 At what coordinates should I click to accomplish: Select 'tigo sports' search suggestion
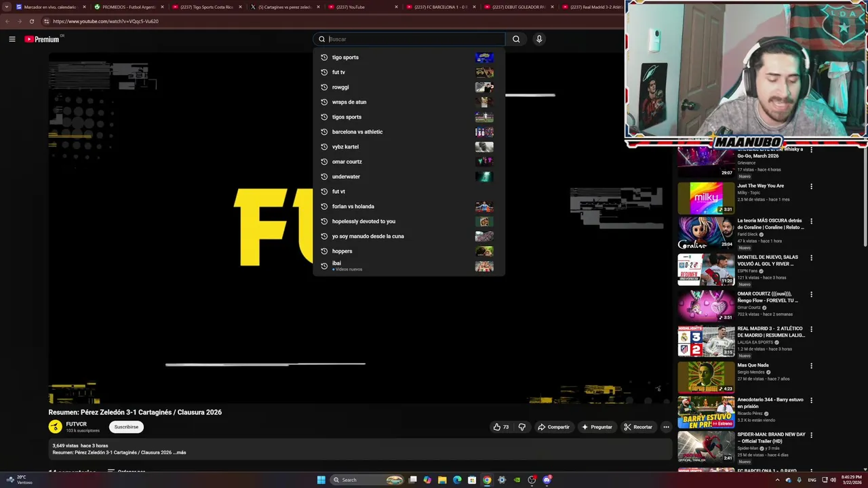coord(408,58)
